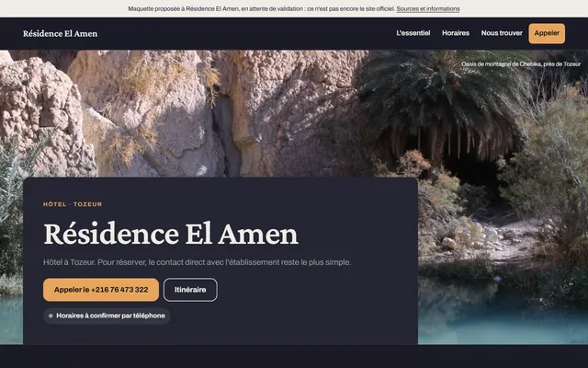Click the Maquette proposée banner notice text
The height and width of the screenshot is (368, 588).
(262, 8)
